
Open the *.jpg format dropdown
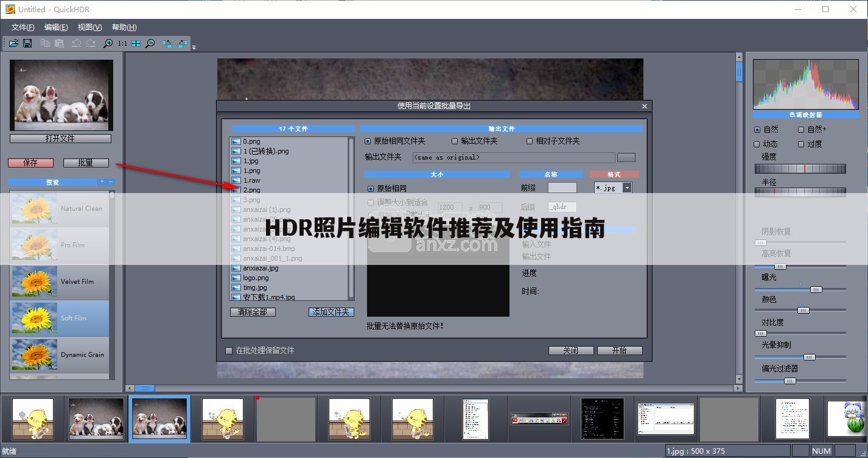pyautogui.click(x=627, y=188)
